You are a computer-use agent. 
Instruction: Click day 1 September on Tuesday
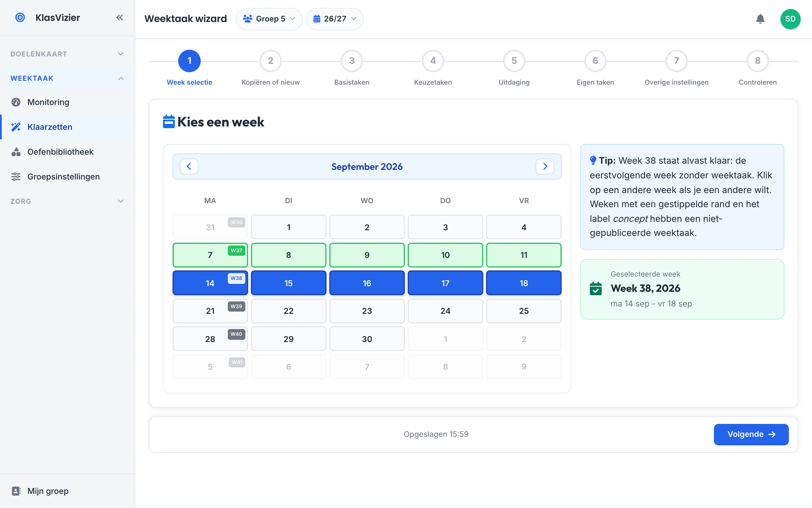(x=288, y=227)
